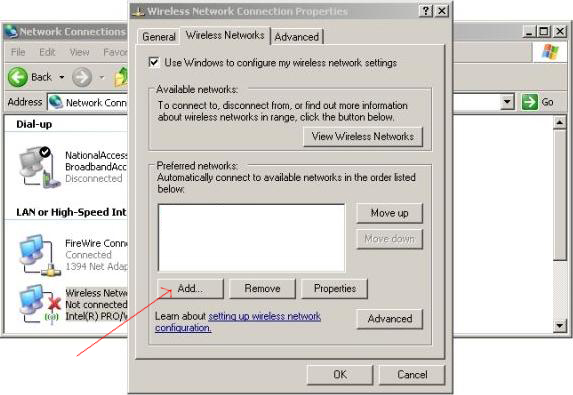Click the Add... button
Viewport: 573px width, 395px height.
click(190, 289)
